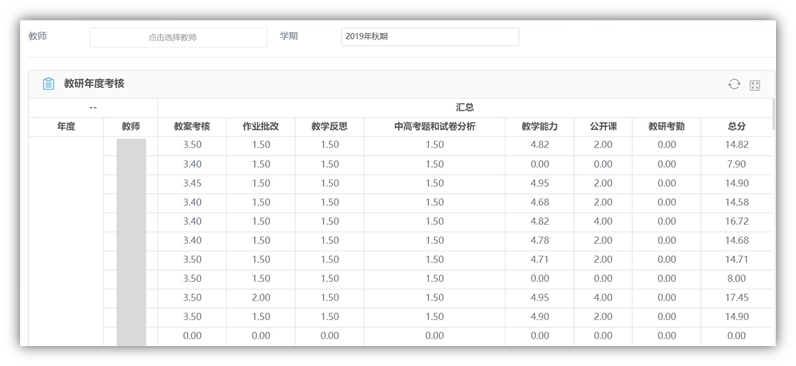Click the 教研年度考核 panel title
Screen dimensions: 796x366
tap(94, 84)
